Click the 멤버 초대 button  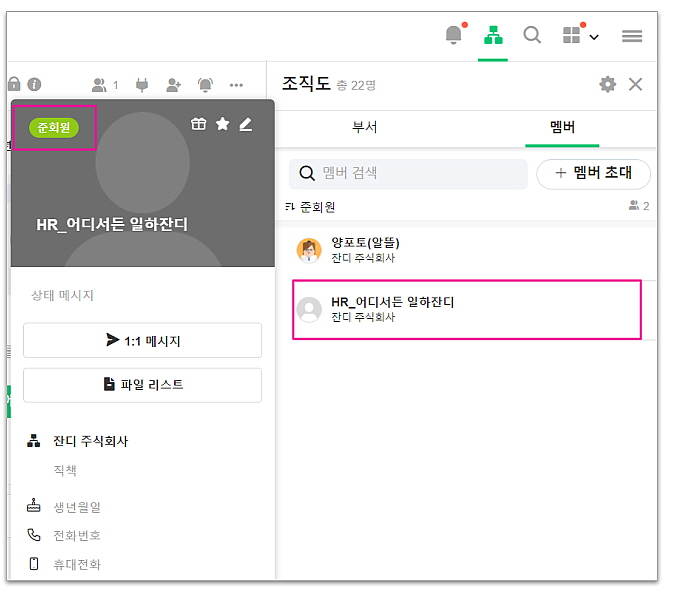[593, 173]
